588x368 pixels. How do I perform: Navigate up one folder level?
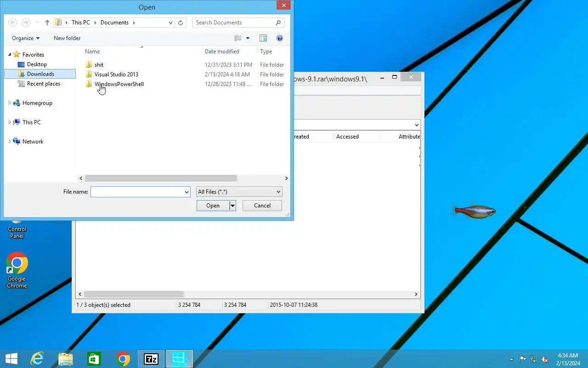[x=47, y=23]
